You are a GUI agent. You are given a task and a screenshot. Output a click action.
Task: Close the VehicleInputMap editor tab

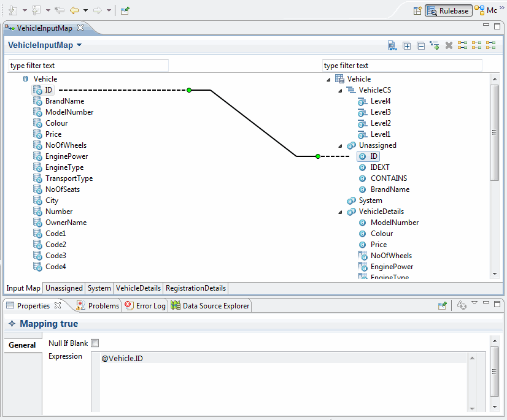coord(80,28)
